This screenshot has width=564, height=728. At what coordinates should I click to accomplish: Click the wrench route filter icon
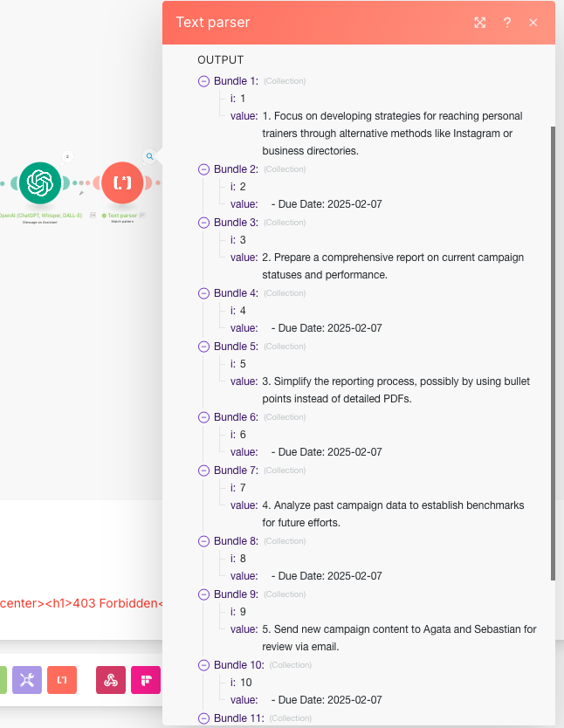(81, 194)
